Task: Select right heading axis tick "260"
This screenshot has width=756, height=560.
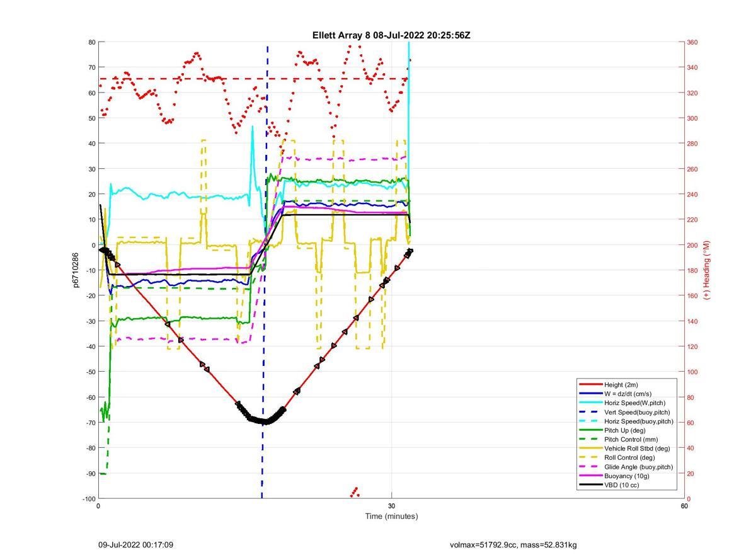Action: click(692, 169)
